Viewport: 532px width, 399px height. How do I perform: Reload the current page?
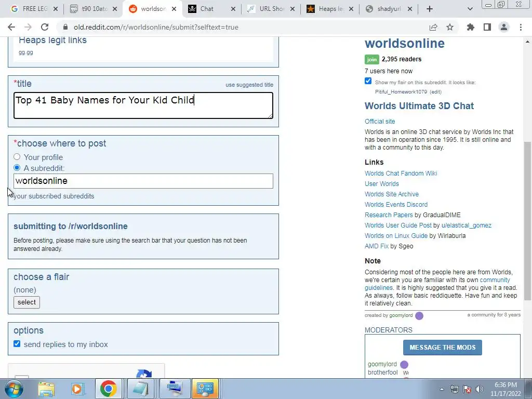[45, 27]
